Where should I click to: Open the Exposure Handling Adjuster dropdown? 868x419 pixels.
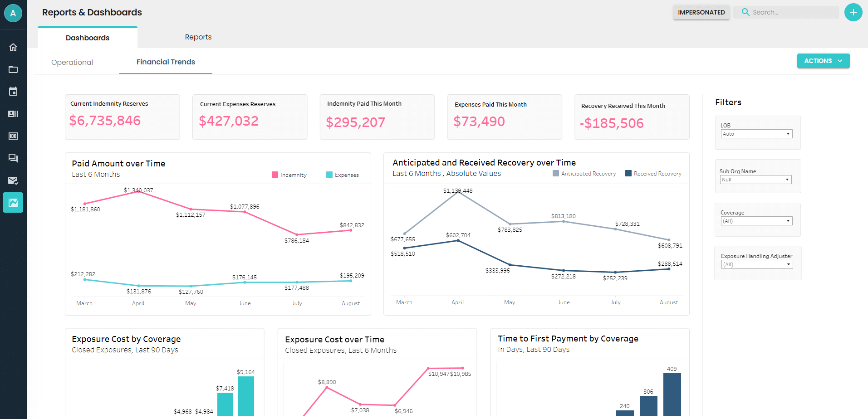coord(756,264)
